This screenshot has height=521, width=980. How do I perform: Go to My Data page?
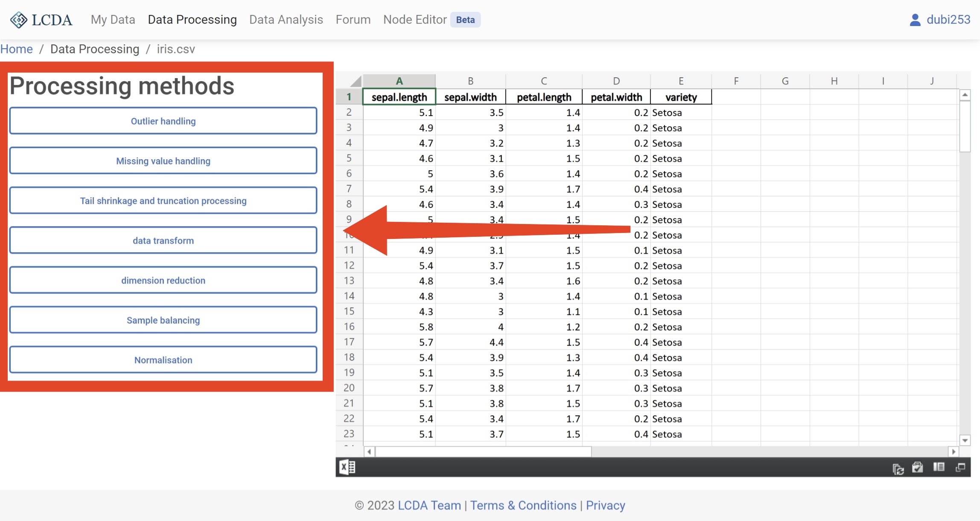(x=113, y=20)
